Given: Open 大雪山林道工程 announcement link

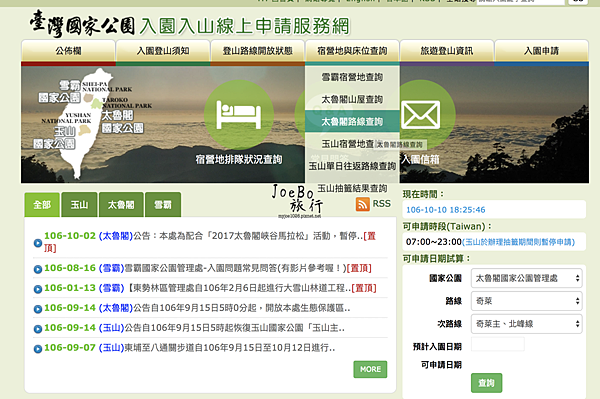Looking at the screenshot, I should [210, 288].
